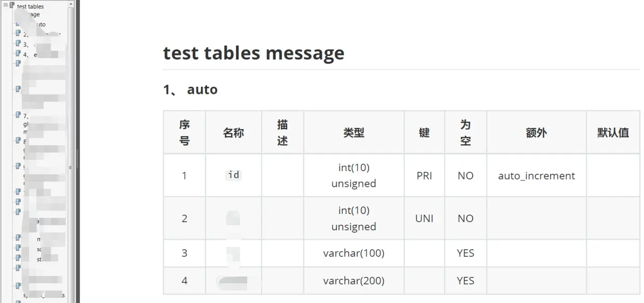Select the varchar(200) type cell
644x303 pixels.
[x=354, y=281]
